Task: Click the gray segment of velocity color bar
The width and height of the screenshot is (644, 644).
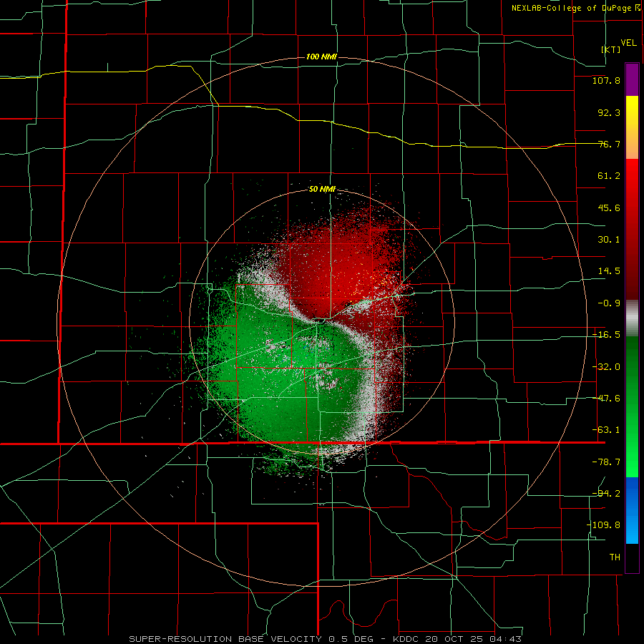Action: click(x=632, y=318)
